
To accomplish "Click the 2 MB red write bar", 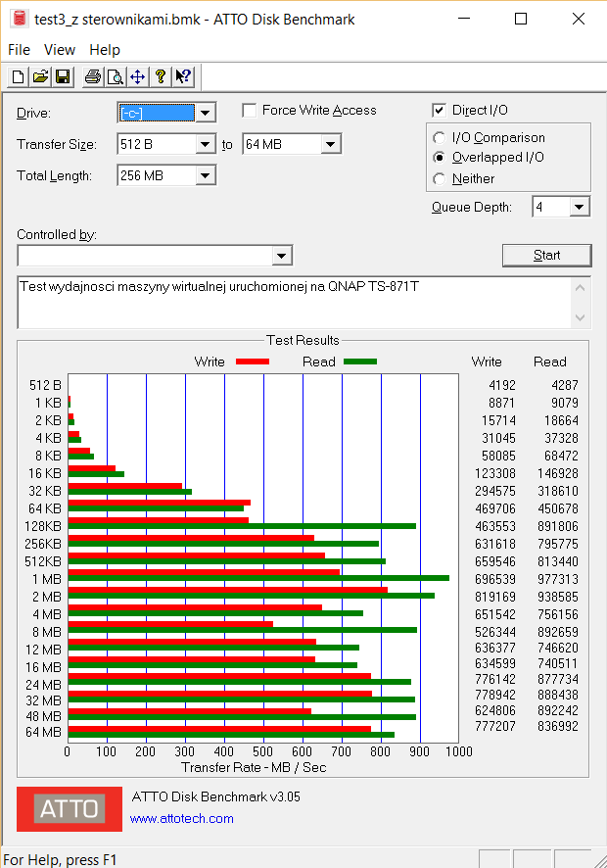I will tap(227, 590).
